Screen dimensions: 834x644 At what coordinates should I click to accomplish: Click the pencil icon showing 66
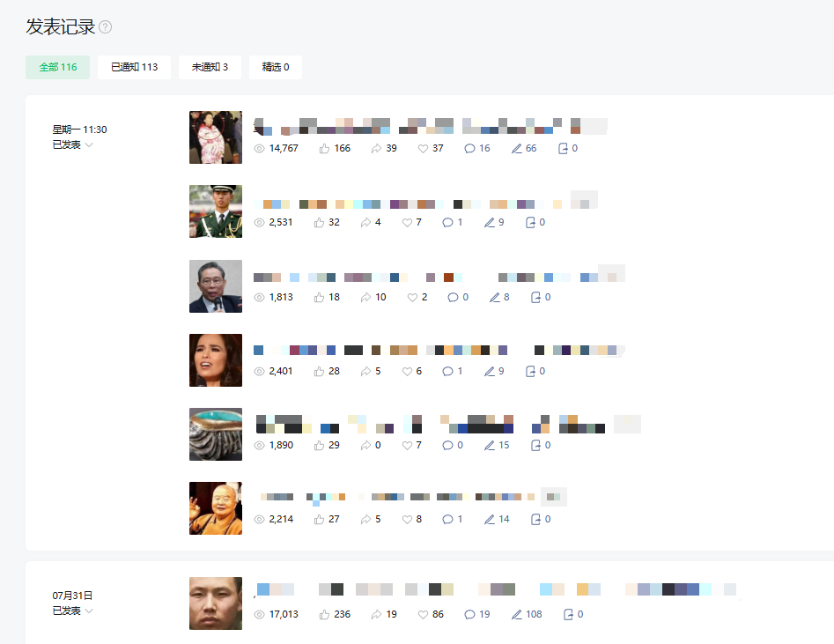tap(516, 149)
